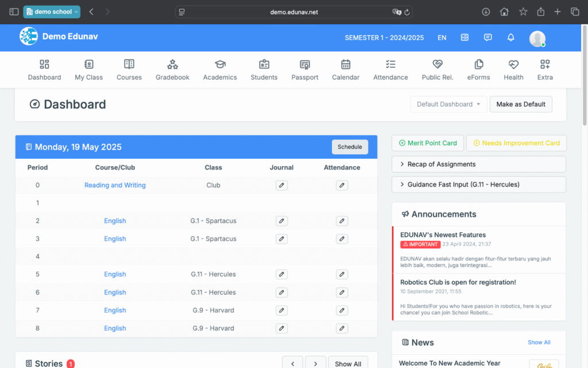The width and height of the screenshot is (588, 368).
Task: Expand Guidance Fast Input (G.11 - Hercules)
Action: [x=478, y=185]
